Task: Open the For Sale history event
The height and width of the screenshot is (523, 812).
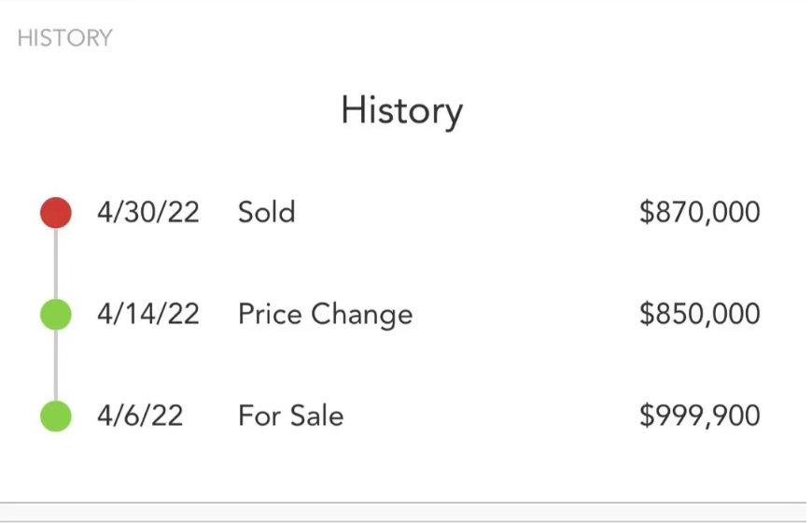Action: pyautogui.click(x=290, y=416)
